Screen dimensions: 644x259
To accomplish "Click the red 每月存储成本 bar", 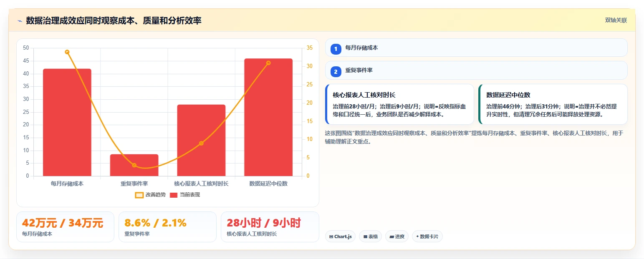I will [x=67, y=123].
